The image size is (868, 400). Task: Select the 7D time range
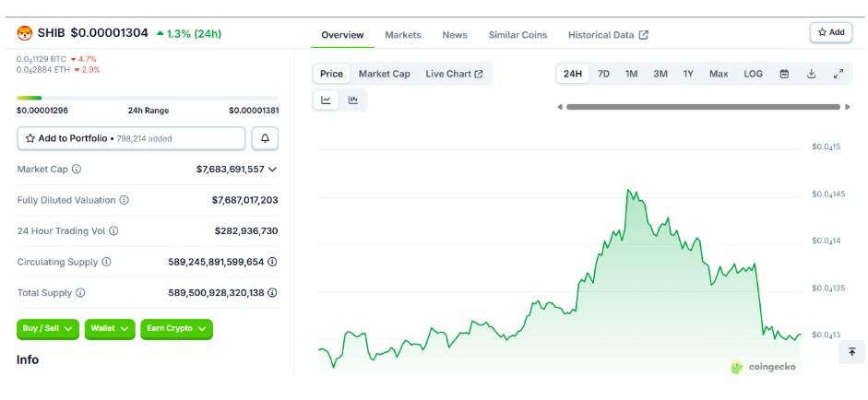(x=604, y=74)
